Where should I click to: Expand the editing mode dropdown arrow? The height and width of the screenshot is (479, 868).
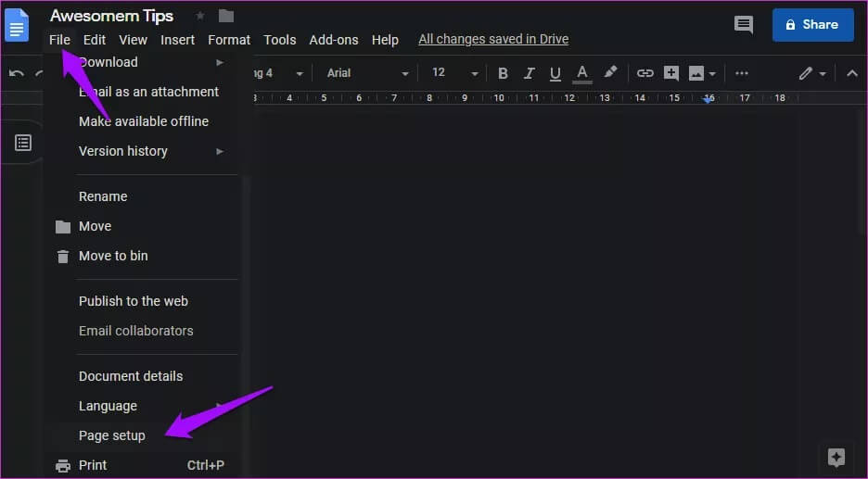[x=823, y=73]
